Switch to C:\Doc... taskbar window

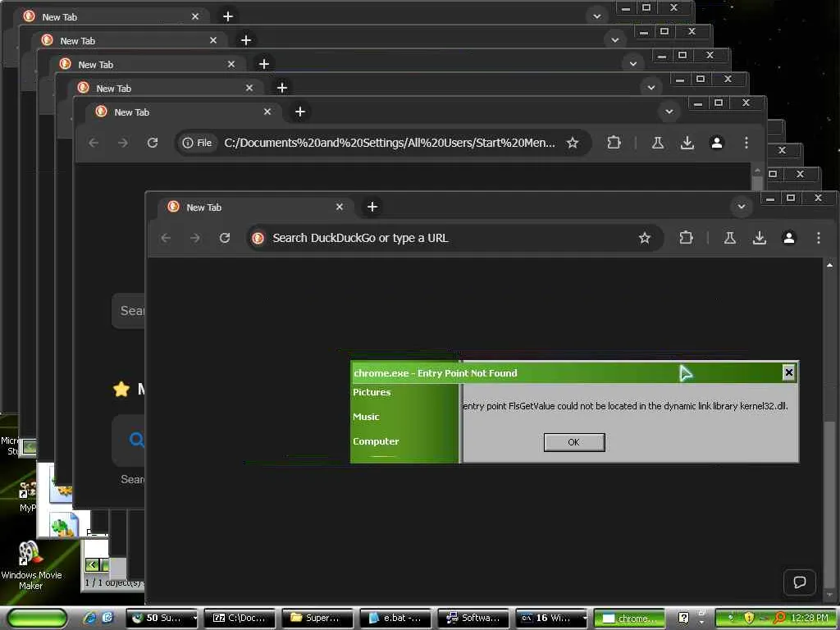pyautogui.click(x=242, y=619)
